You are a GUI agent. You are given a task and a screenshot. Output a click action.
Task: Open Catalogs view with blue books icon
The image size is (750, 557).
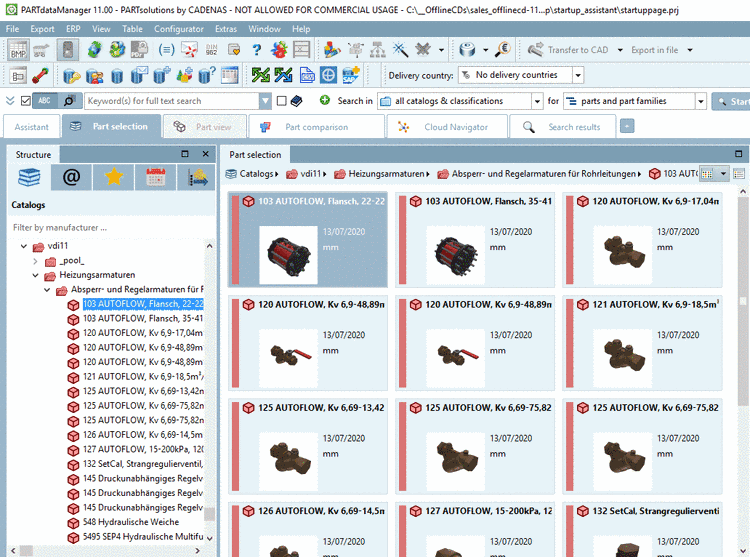(29, 177)
